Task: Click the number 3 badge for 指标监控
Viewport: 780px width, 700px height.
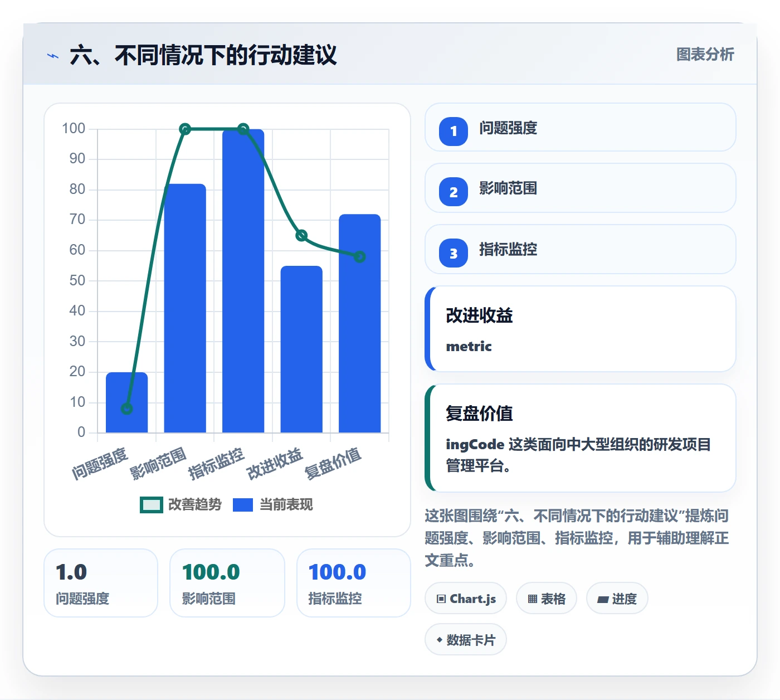Action: pyautogui.click(x=454, y=253)
